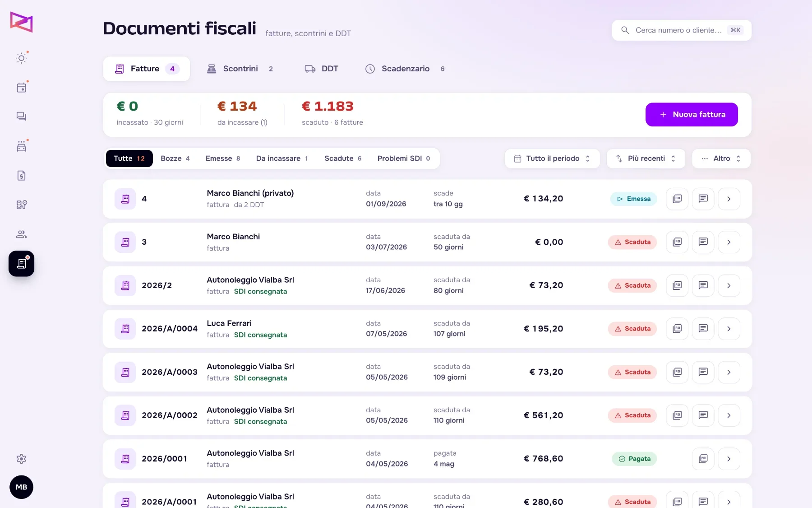Click the search number or client field
Screen dimensions: 812x508
682,30
